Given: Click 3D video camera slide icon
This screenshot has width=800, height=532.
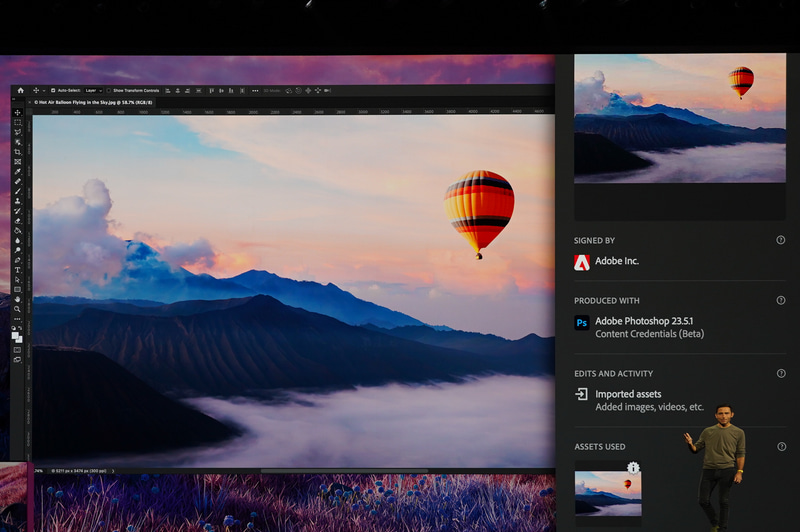Looking at the screenshot, I should point(327,90).
